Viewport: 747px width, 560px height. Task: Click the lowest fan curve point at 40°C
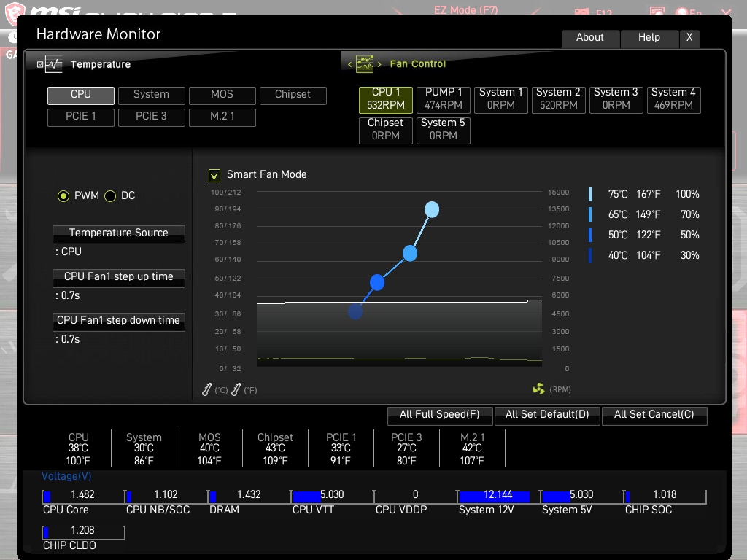[355, 311]
